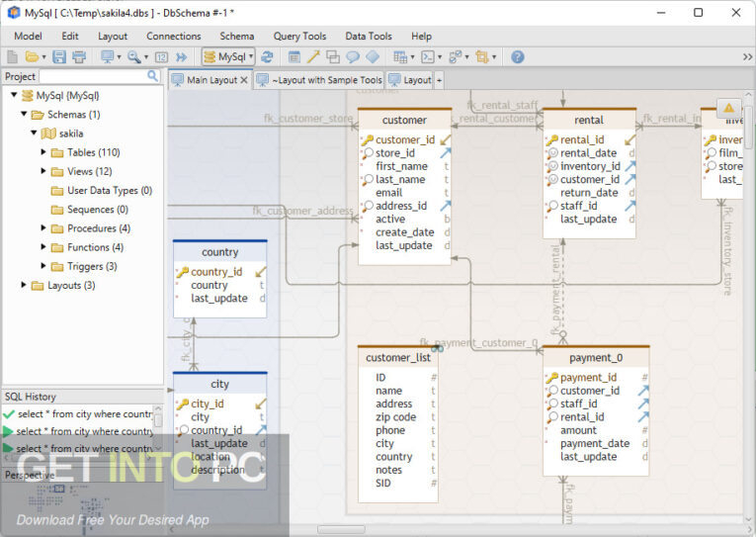The height and width of the screenshot is (537, 756).
Task: Open help via the blue question mark
Action: pos(517,57)
